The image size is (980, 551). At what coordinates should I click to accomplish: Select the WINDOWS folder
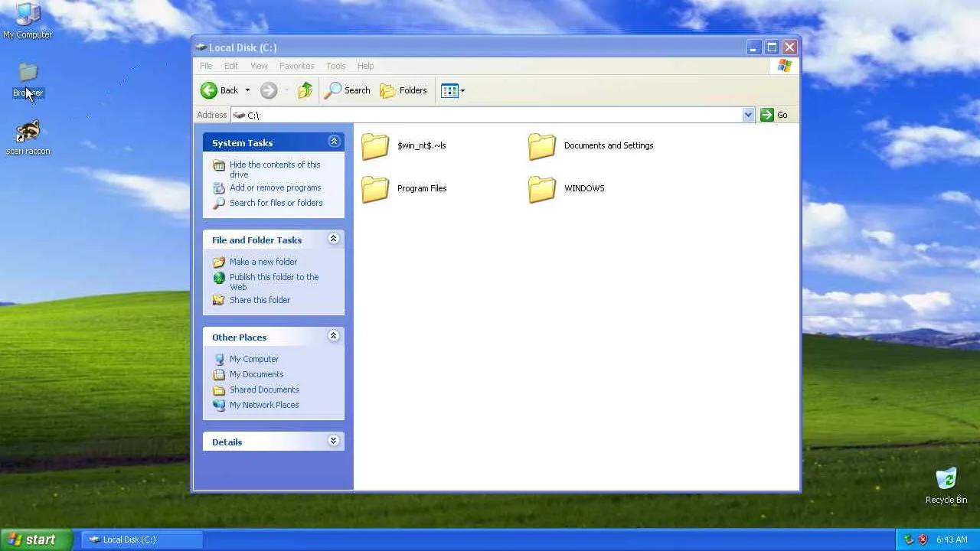tap(566, 188)
